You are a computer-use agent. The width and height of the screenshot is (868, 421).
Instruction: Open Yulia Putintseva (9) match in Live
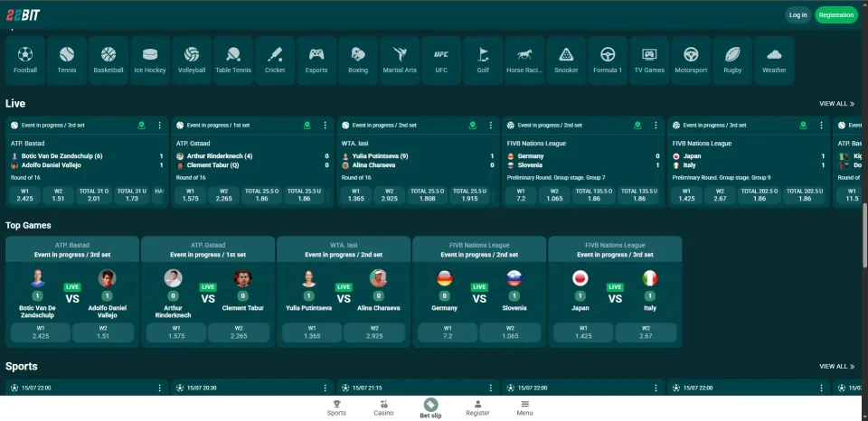(381, 156)
